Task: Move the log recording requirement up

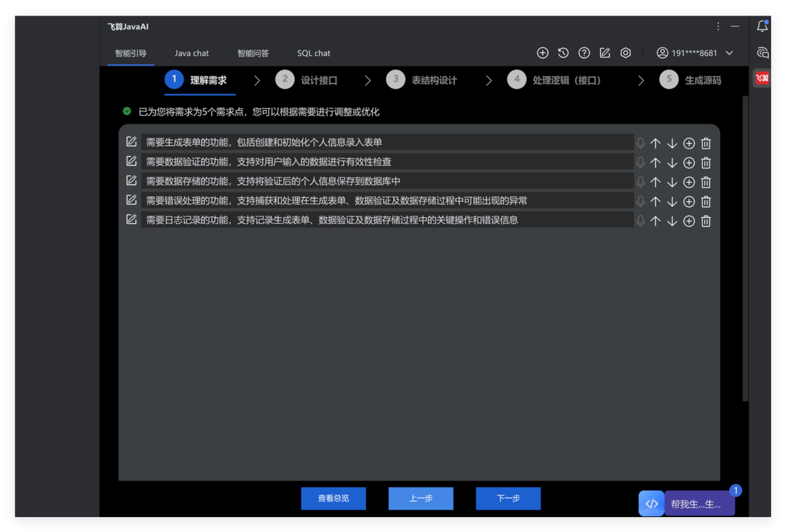Action: point(655,221)
